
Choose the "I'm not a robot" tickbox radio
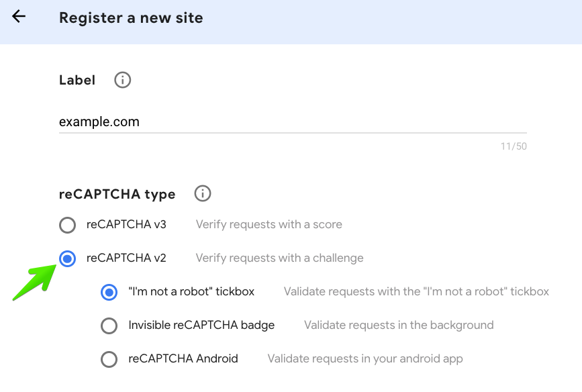[109, 292]
